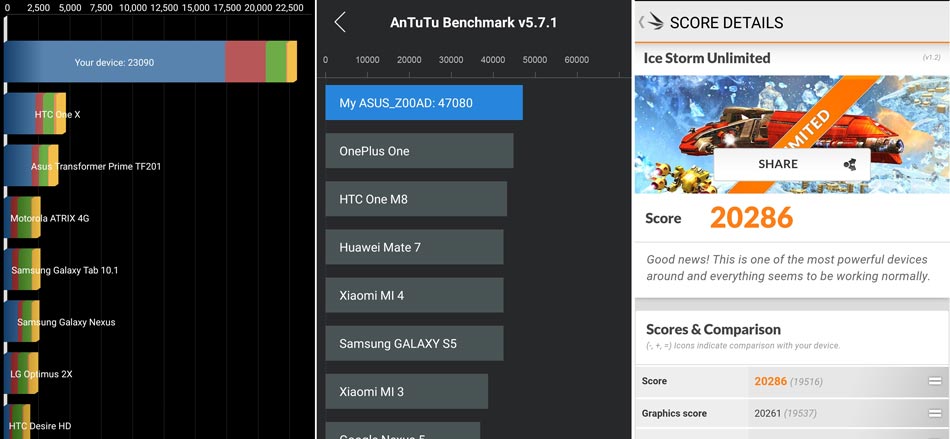Click the v1.2 version label
The width and height of the screenshot is (950, 439).
pyautogui.click(x=931, y=58)
